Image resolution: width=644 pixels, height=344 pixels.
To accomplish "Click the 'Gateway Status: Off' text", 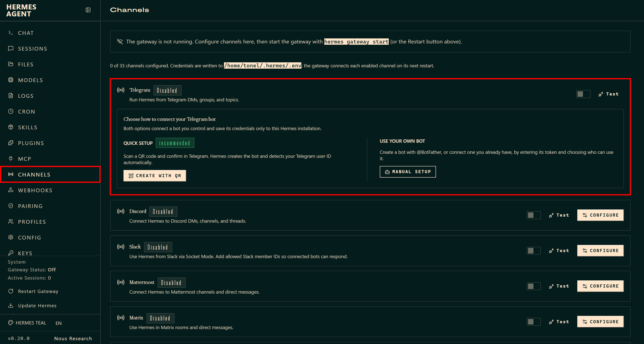I will (x=32, y=270).
